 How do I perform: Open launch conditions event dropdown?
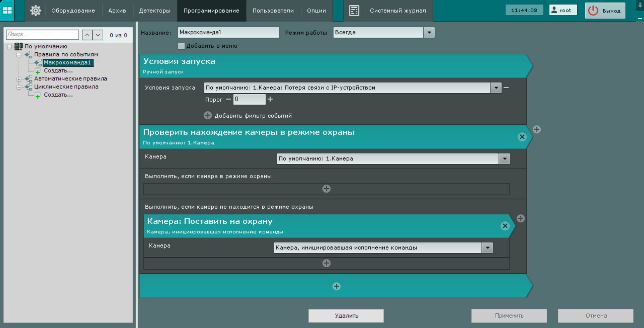pyautogui.click(x=496, y=88)
